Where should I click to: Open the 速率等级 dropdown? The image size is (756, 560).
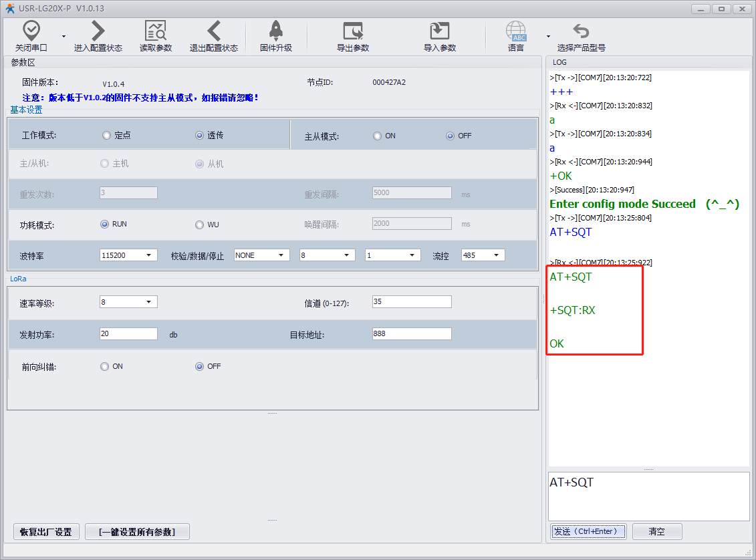pos(128,302)
